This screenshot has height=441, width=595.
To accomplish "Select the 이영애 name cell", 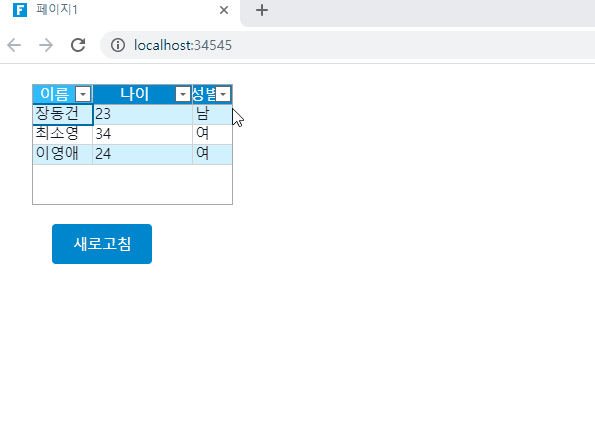I will pyautogui.click(x=63, y=154).
